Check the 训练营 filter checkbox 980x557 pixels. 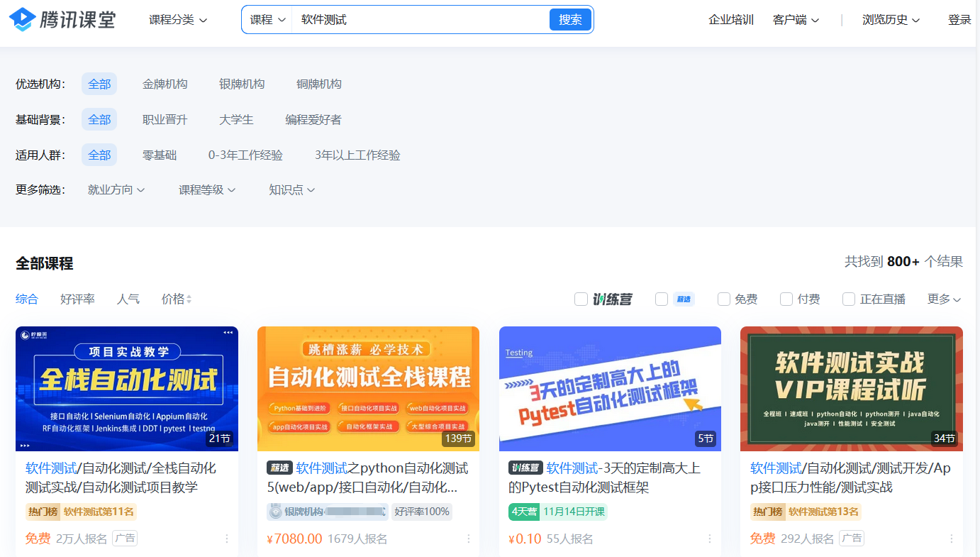(x=581, y=299)
